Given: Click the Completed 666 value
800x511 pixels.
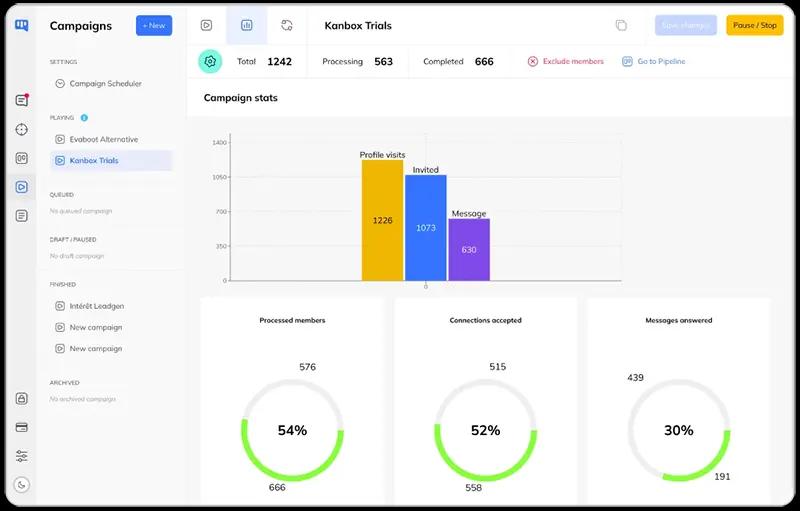Looking at the screenshot, I should click(484, 62).
